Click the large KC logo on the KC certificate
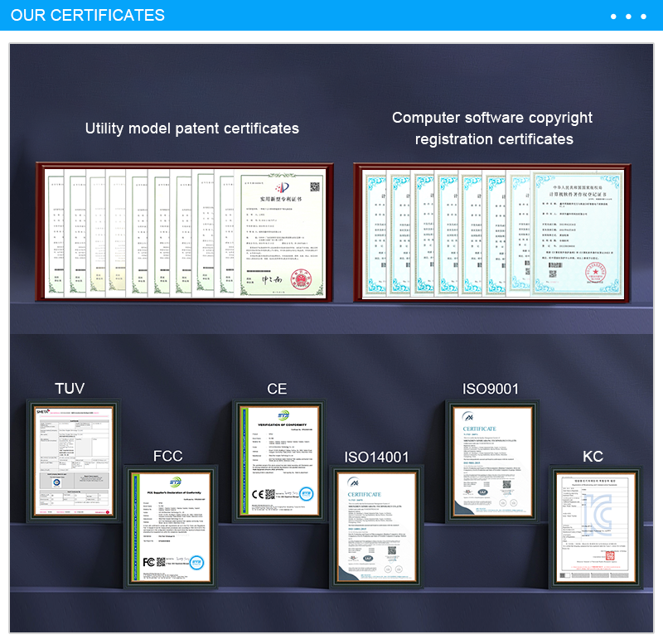663x644 pixels. [x=593, y=515]
